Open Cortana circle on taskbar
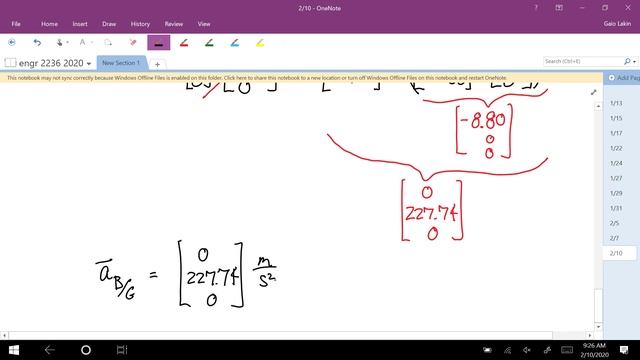Screen dimensions: 640x360 tap(86, 350)
